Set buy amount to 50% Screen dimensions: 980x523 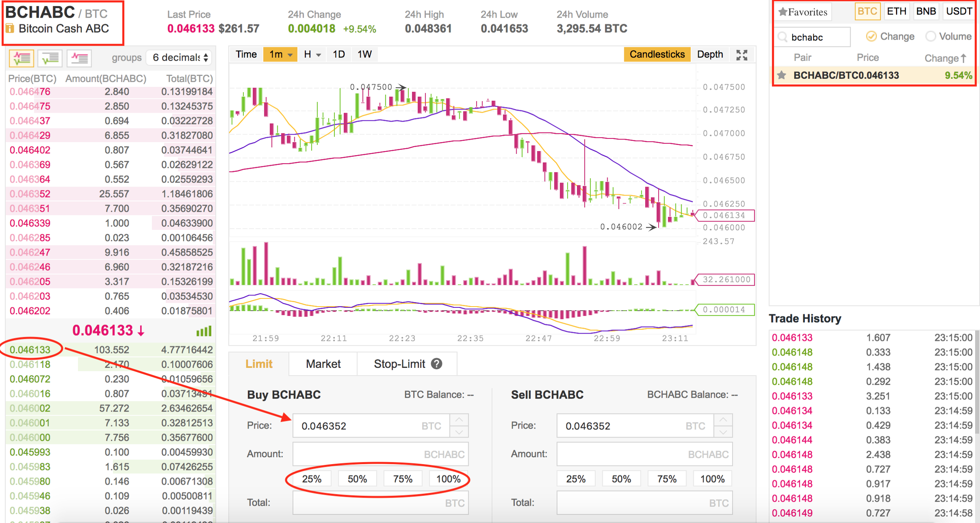357,479
